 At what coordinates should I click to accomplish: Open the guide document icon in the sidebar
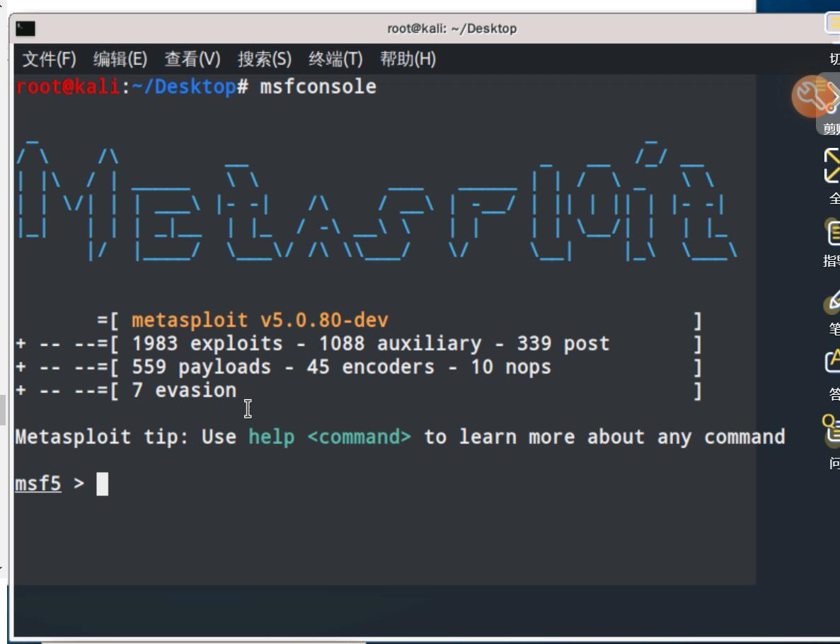click(832, 233)
